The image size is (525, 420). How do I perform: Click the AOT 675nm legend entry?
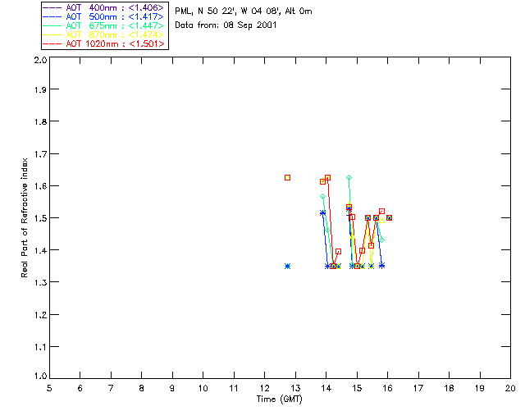click(103, 25)
